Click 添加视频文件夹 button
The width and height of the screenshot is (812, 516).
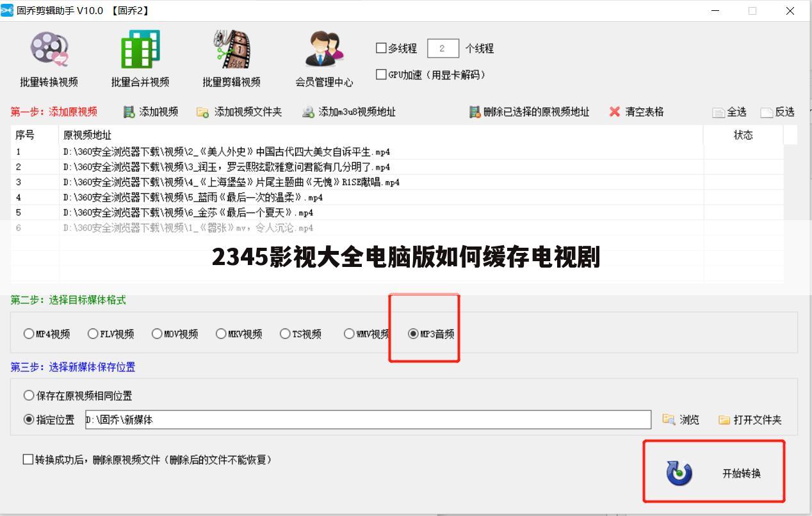(239, 112)
